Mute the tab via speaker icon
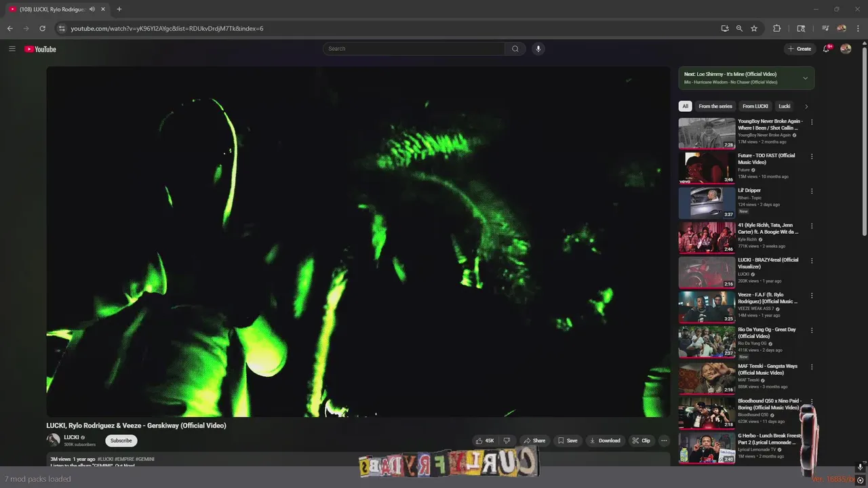Screen dimensions: 868x488 click(92, 9)
